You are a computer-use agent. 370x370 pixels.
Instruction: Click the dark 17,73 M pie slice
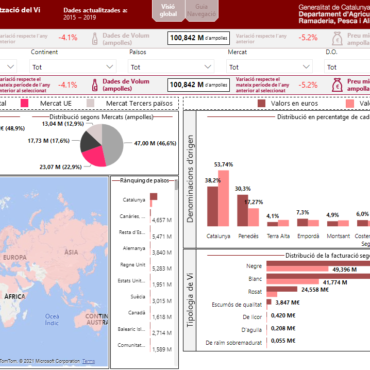coord(89,142)
